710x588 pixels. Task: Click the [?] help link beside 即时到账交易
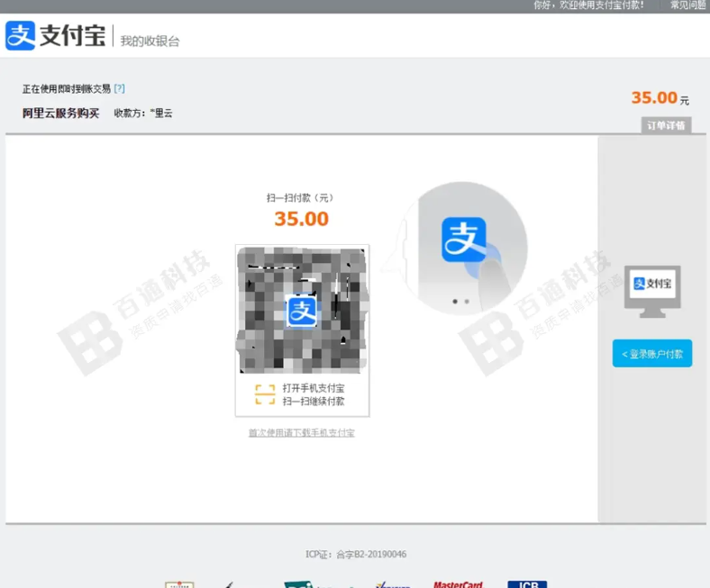pyautogui.click(x=120, y=89)
